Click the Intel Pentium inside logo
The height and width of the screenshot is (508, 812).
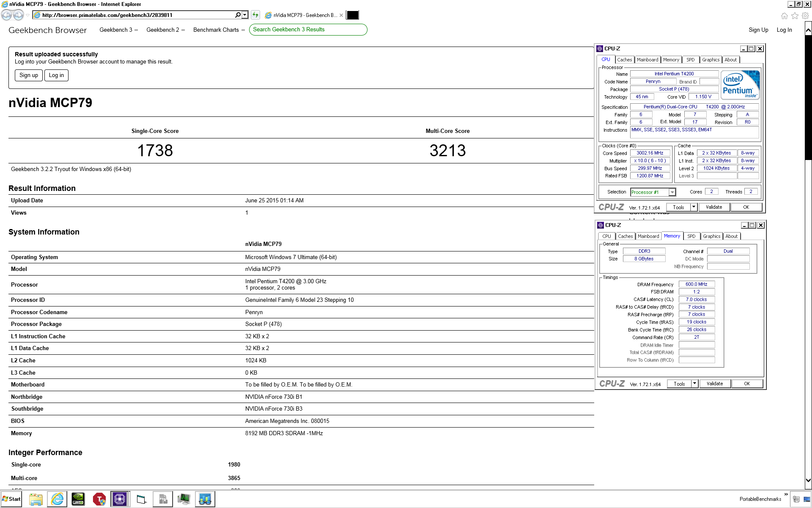740,85
